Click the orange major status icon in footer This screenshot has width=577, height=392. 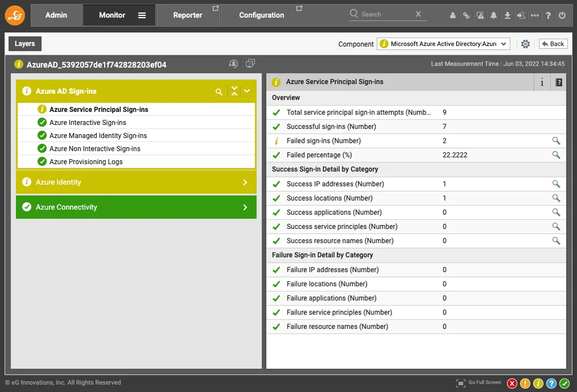point(525,383)
